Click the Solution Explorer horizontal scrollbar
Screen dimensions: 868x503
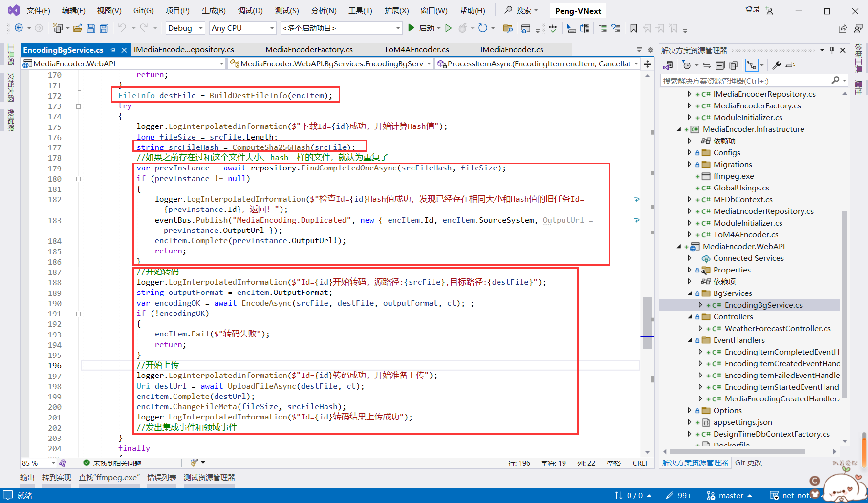pyautogui.click(x=737, y=452)
